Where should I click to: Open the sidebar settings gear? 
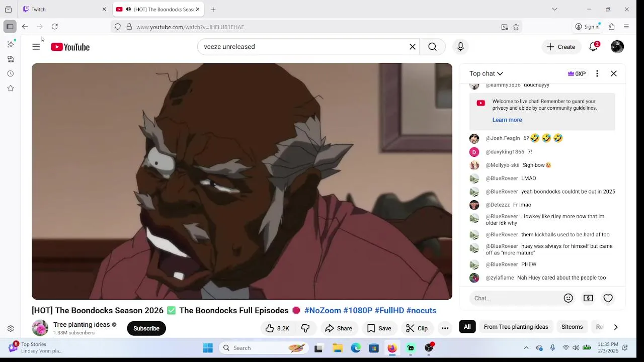pos(11,329)
